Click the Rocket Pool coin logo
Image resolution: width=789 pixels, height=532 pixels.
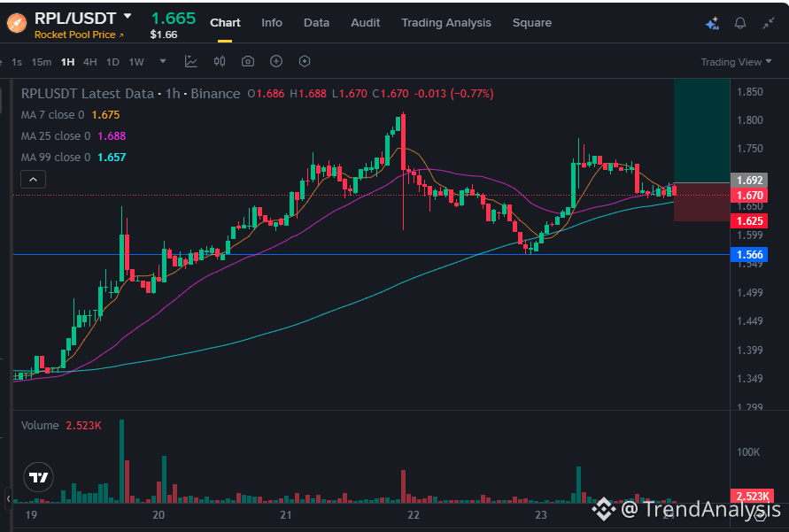click(16, 23)
